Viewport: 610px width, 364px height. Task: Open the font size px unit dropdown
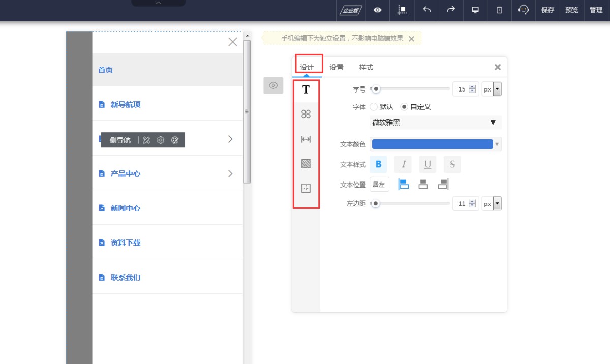492,89
